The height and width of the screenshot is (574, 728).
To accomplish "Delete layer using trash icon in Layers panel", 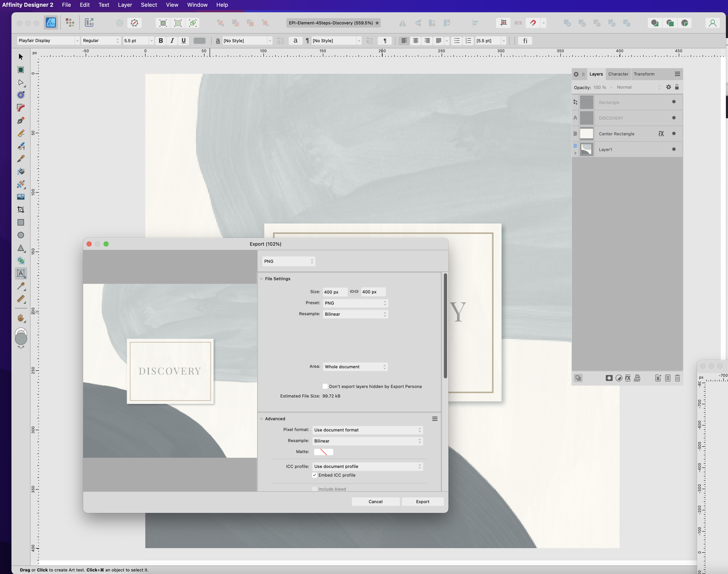I will 677,378.
